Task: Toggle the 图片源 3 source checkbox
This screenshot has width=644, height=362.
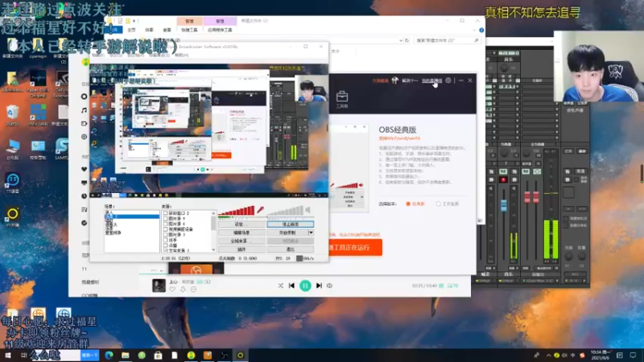Action: click(x=165, y=235)
